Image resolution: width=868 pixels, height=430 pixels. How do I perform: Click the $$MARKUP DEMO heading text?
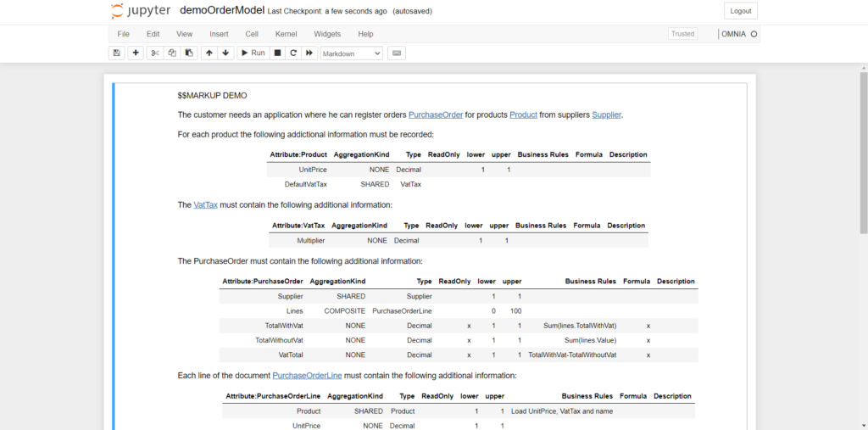(212, 95)
